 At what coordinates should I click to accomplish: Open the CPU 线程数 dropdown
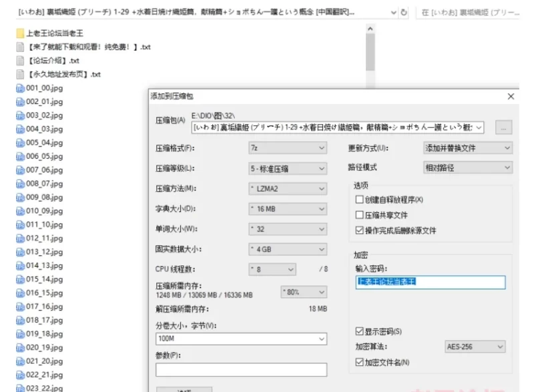click(272, 269)
